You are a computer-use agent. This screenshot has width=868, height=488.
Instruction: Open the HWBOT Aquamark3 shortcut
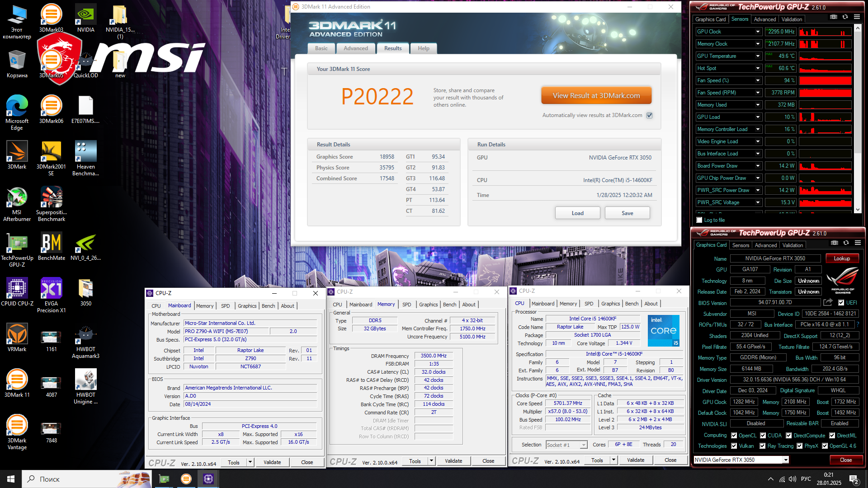click(85, 341)
